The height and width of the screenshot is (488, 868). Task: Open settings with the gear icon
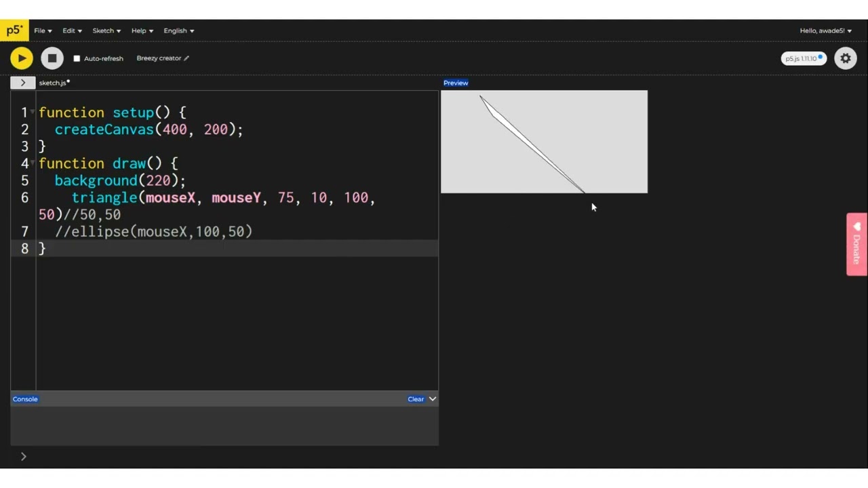tap(846, 58)
